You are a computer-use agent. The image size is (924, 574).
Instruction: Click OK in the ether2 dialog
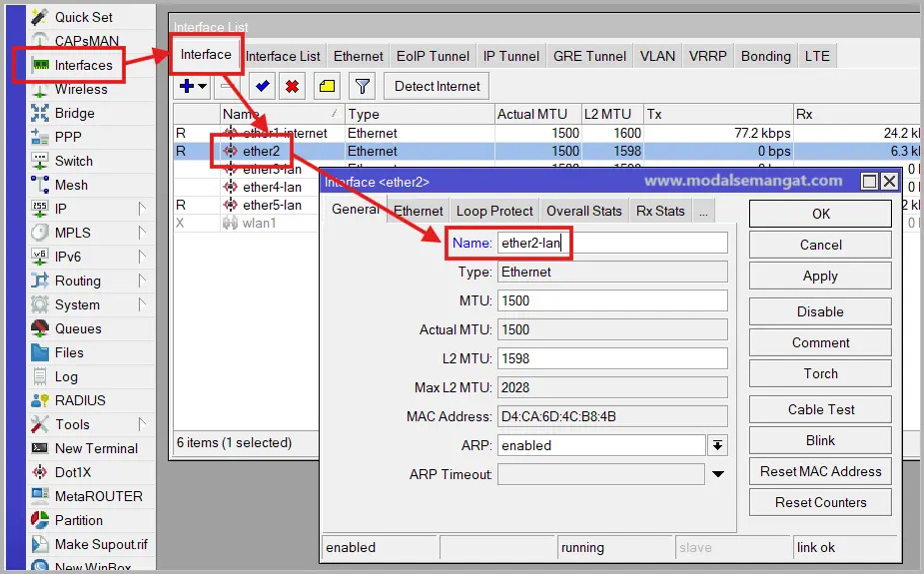tap(820, 214)
